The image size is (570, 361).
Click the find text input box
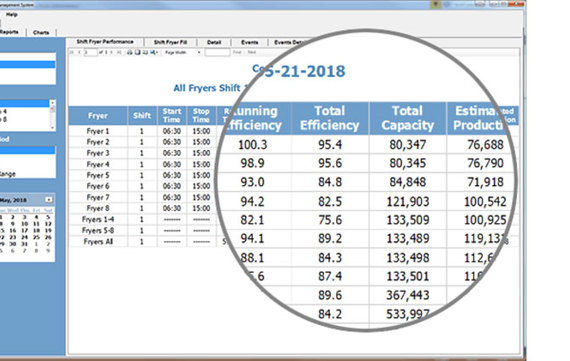(217, 52)
